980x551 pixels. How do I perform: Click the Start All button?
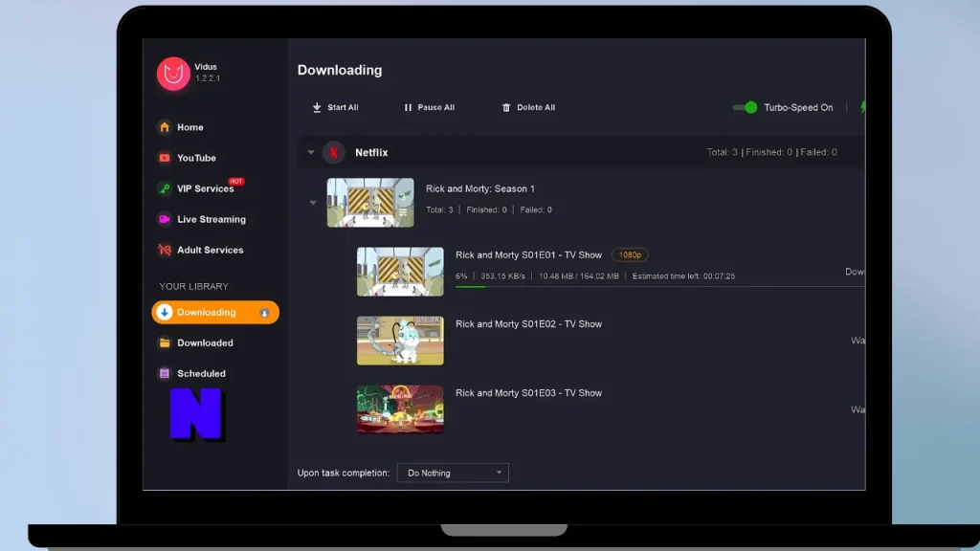point(336,107)
